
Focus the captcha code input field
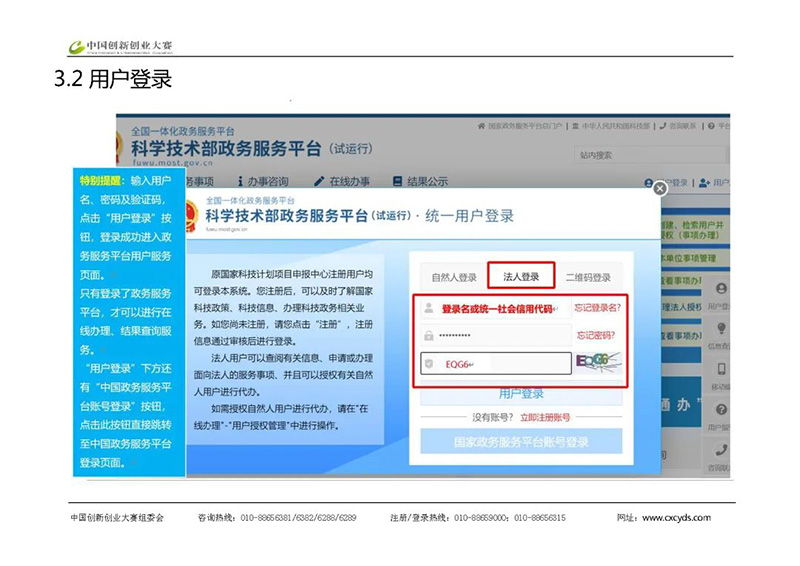(x=496, y=363)
